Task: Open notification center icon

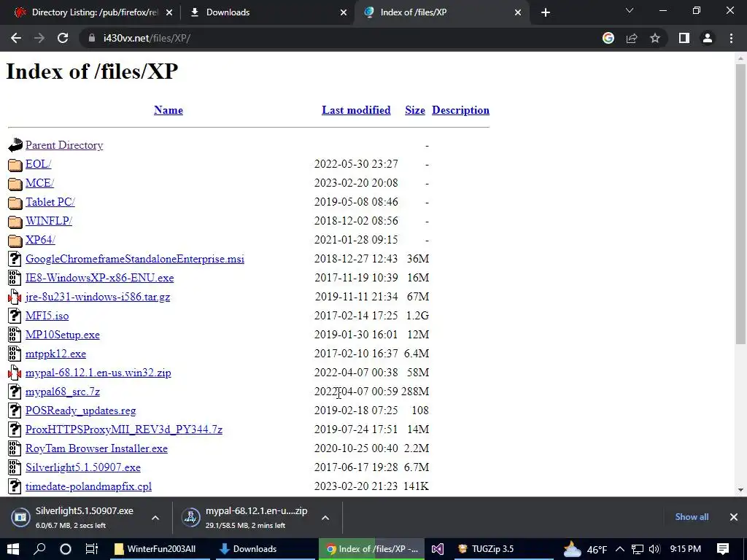Action: (723, 549)
